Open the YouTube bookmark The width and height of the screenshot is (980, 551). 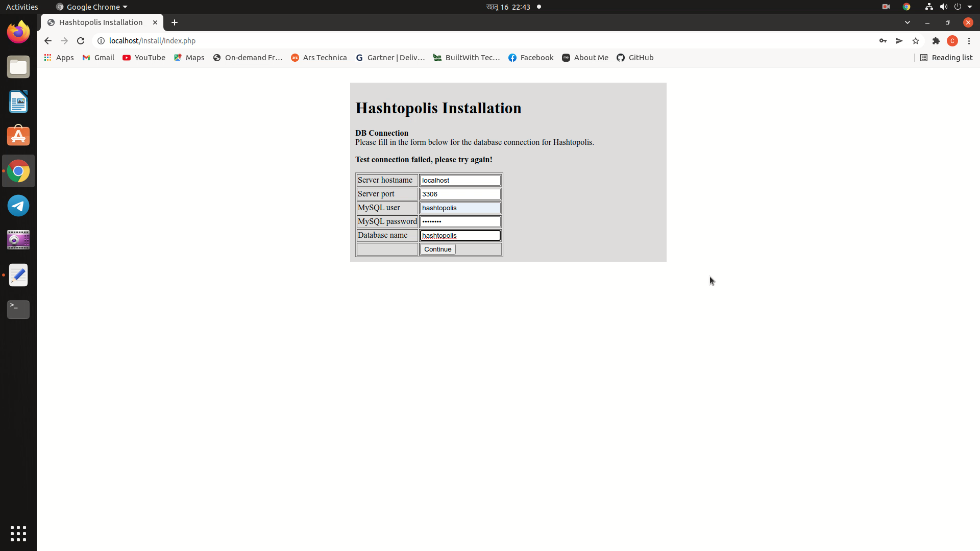tap(143, 58)
